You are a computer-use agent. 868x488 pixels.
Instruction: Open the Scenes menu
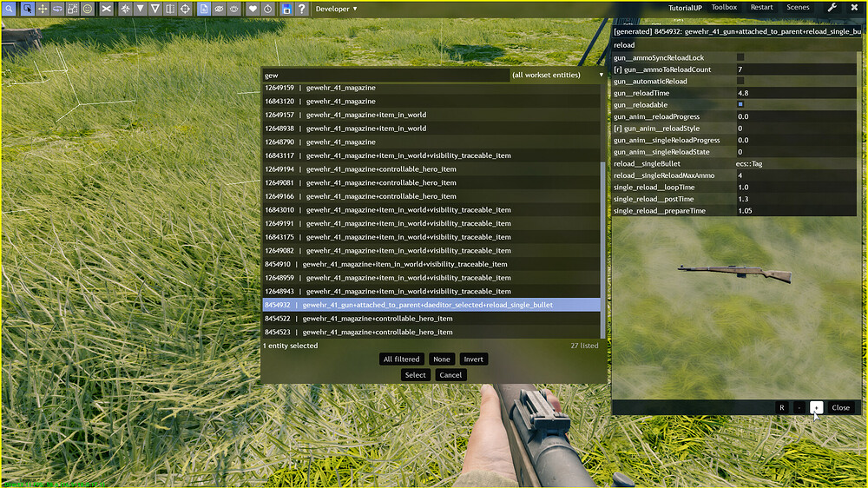tap(798, 8)
